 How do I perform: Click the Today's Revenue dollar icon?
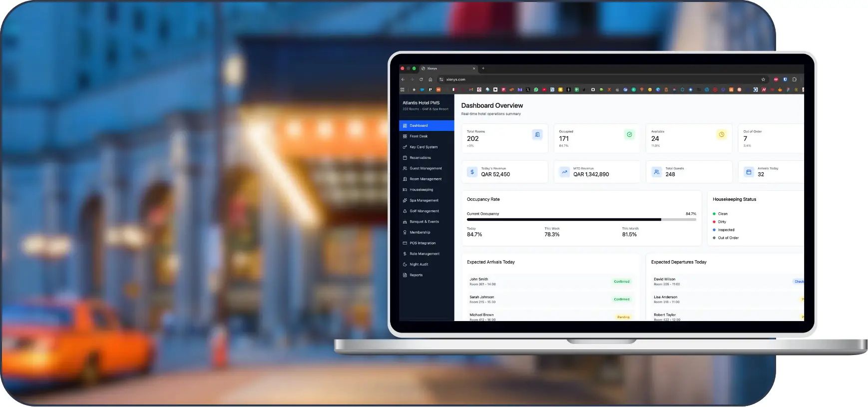click(472, 172)
